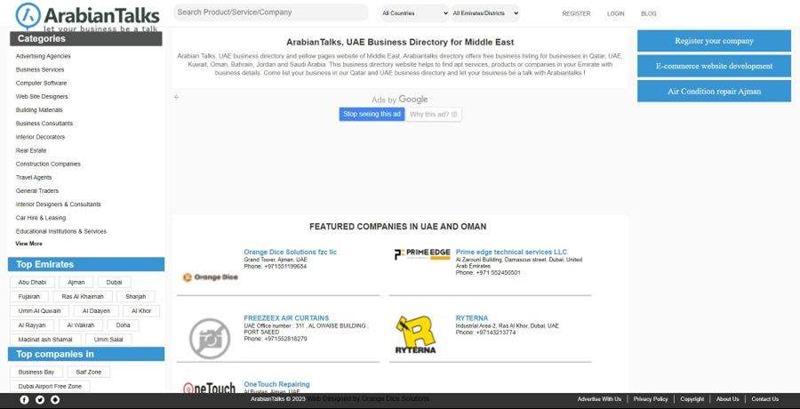Go to the BLOG menu item
Image resolution: width=800 pixels, height=409 pixels.
[649, 14]
